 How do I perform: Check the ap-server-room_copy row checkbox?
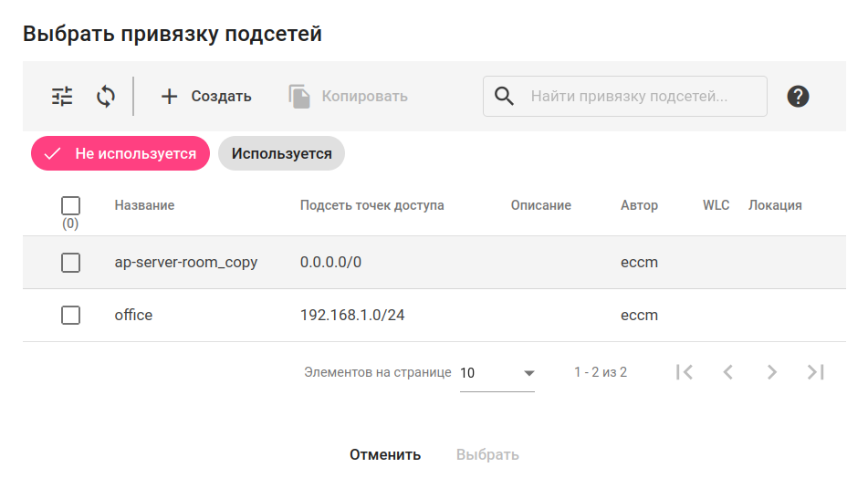70,263
